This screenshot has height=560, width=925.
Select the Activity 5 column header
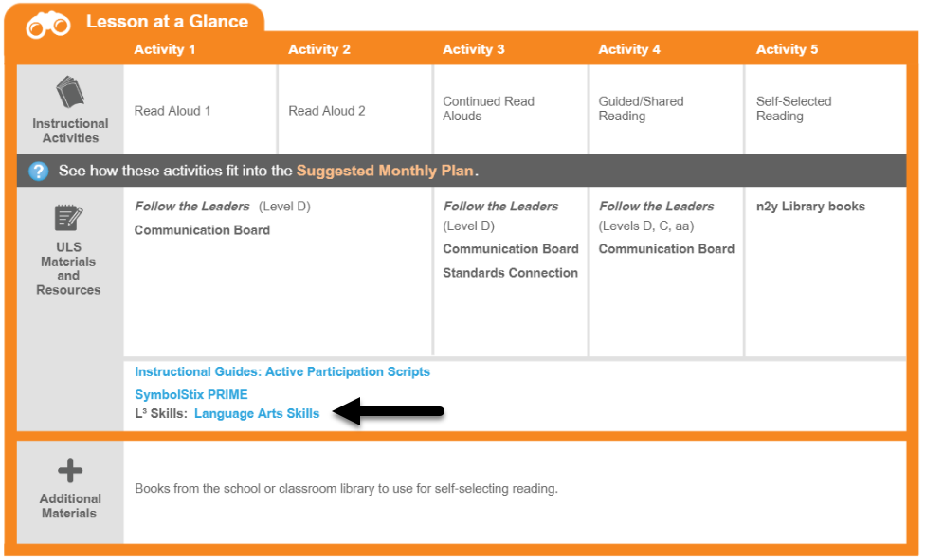pos(787,49)
